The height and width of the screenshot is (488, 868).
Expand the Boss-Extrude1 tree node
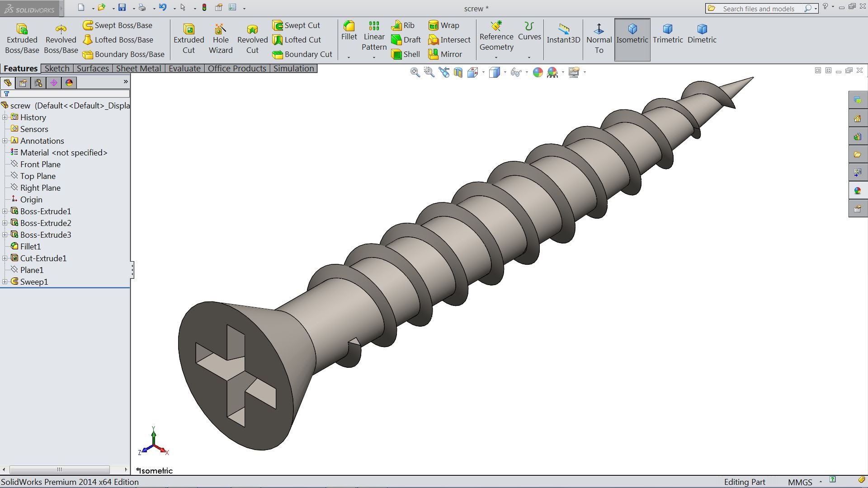click(x=5, y=211)
